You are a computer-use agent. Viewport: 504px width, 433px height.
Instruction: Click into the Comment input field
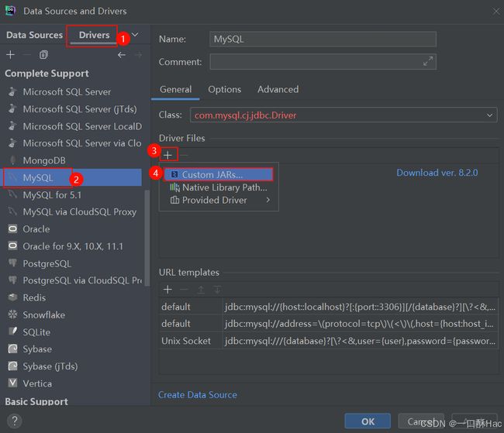pos(323,61)
